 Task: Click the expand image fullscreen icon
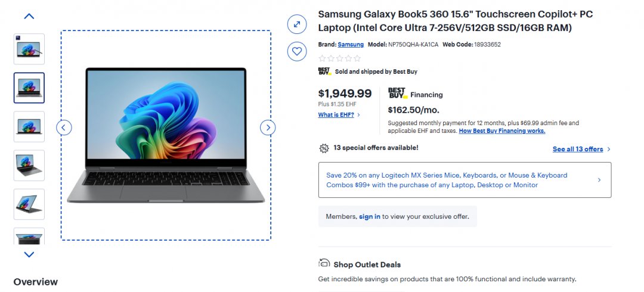tap(296, 24)
